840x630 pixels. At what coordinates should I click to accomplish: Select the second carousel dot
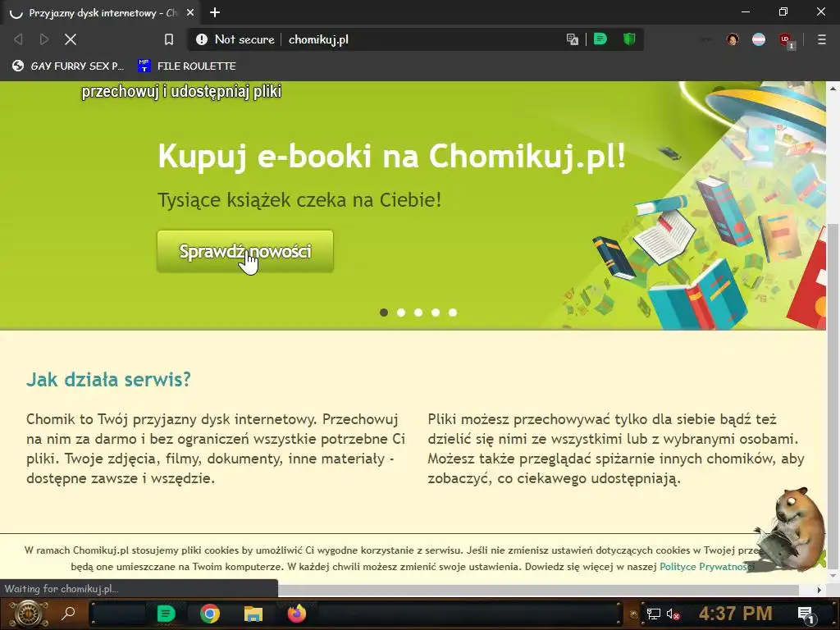(401, 313)
